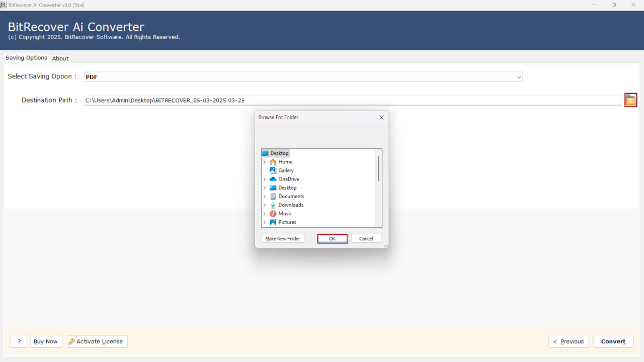This screenshot has width=644, height=362.
Task: Click Make New Folder button
Action: click(x=283, y=239)
